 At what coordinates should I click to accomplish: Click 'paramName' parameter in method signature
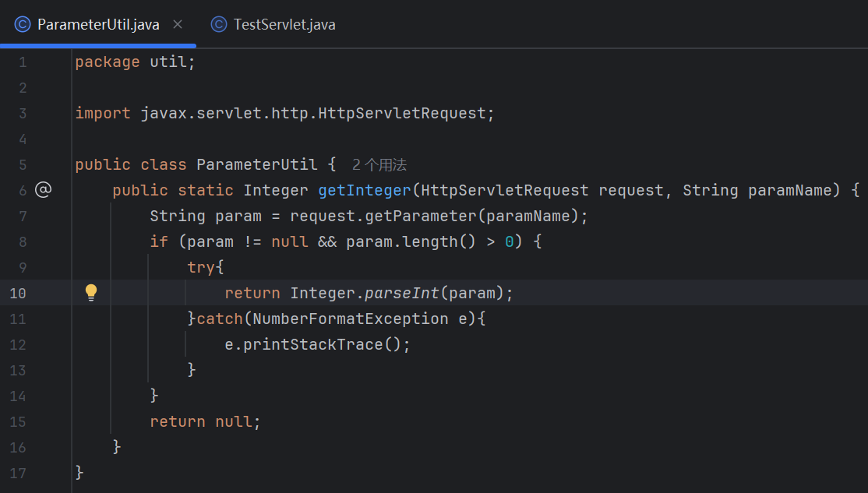point(790,190)
